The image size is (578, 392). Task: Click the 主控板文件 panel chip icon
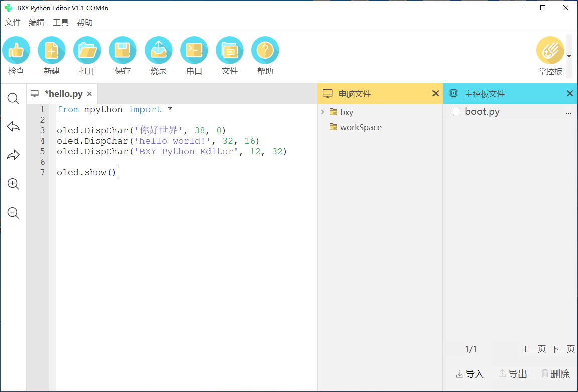(454, 93)
